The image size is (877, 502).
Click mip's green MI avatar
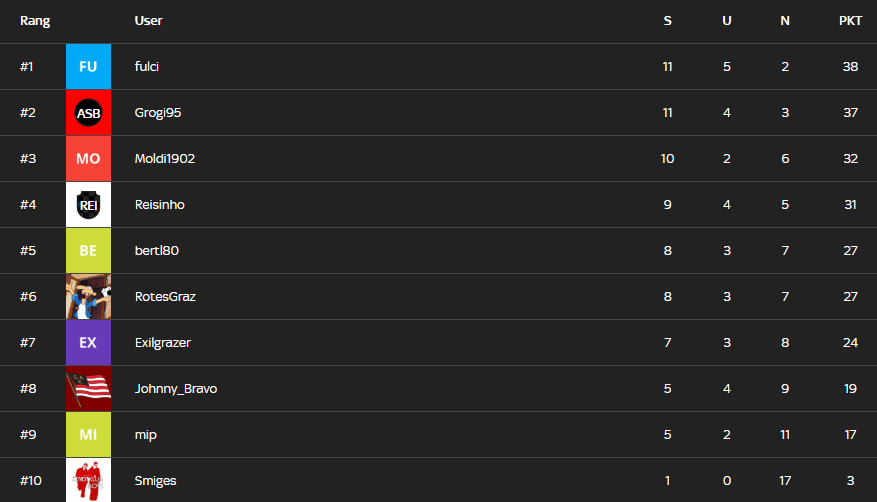pyautogui.click(x=88, y=435)
